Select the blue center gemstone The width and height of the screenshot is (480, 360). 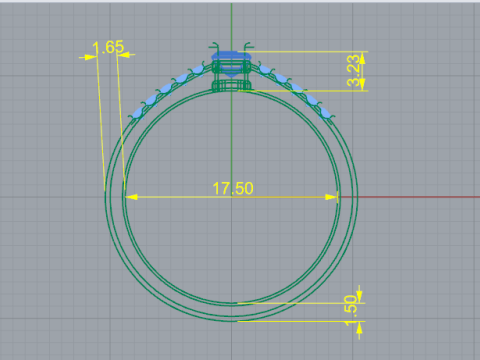pyautogui.click(x=231, y=64)
